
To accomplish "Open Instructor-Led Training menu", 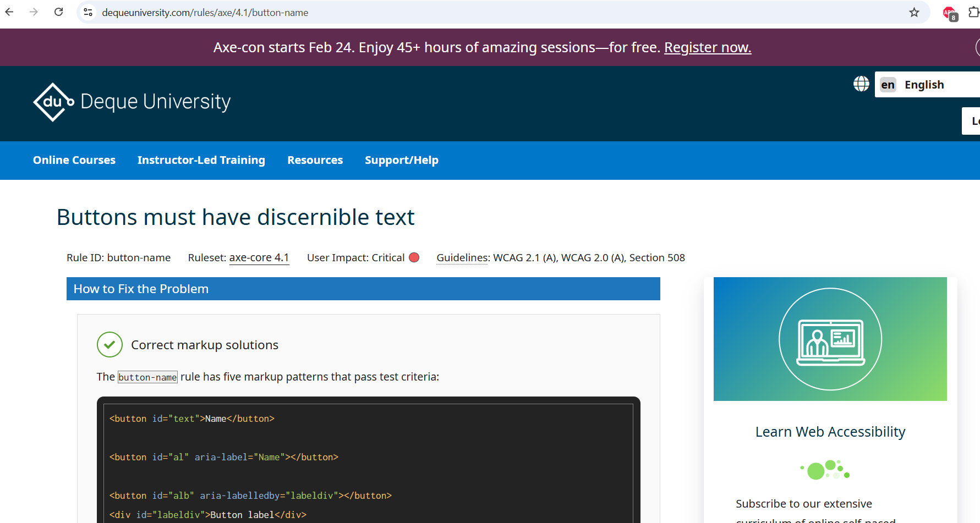I will [201, 160].
